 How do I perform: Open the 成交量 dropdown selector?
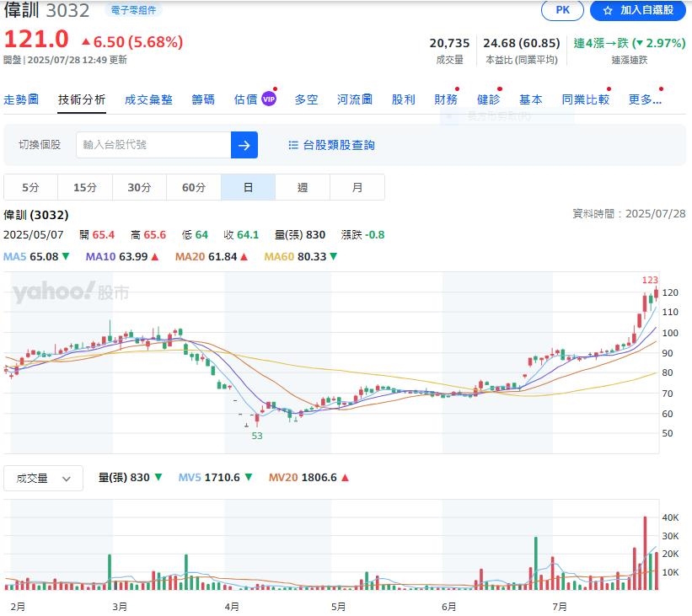pos(42,478)
